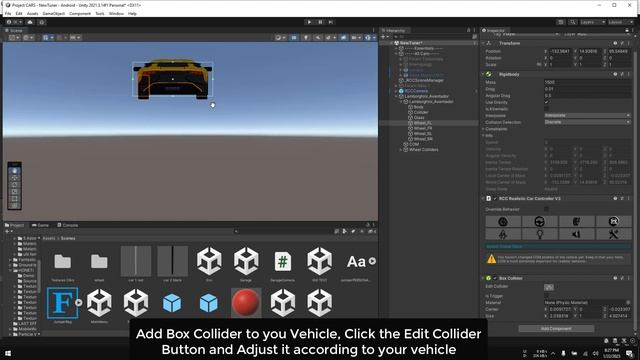
Task: Collapse the Info section
Action: coord(483,136)
